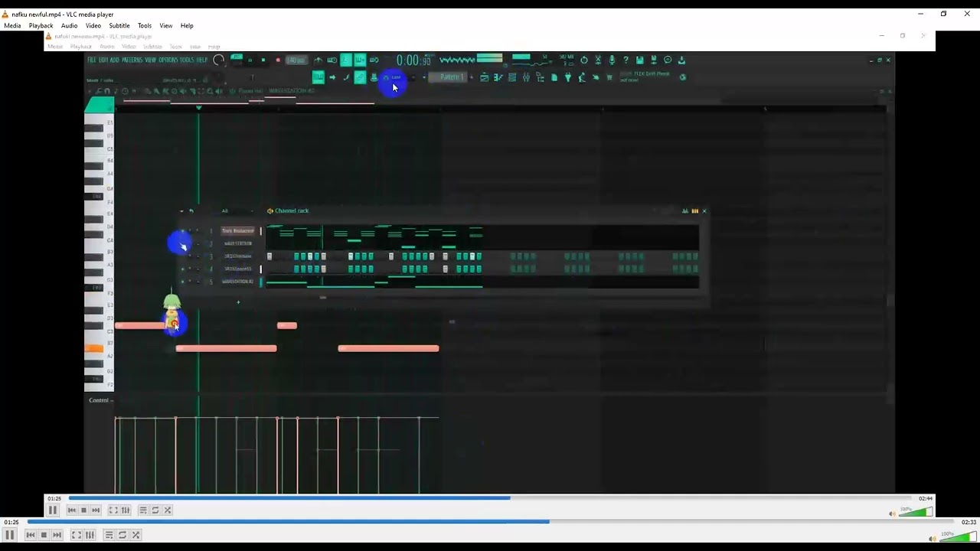Open the Subtitle menu

(x=119, y=25)
